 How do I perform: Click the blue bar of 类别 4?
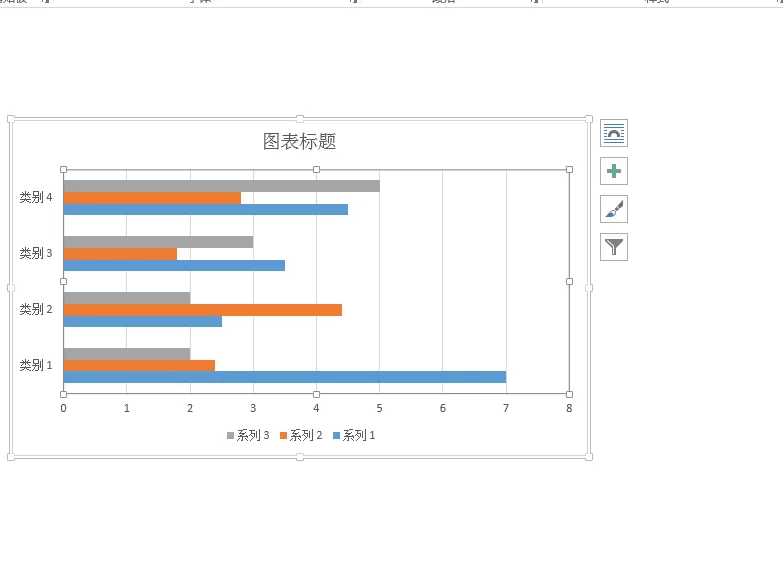(x=206, y=209)
